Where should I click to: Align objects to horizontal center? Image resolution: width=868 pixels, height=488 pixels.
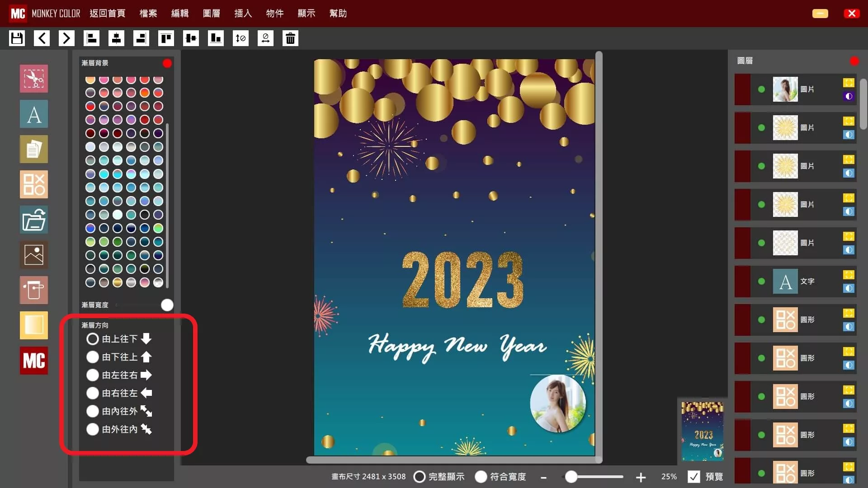pyautogui.click(x=117, y=38)
